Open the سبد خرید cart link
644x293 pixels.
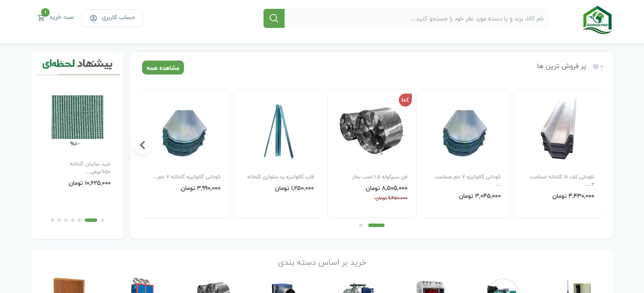click(62, 17)
